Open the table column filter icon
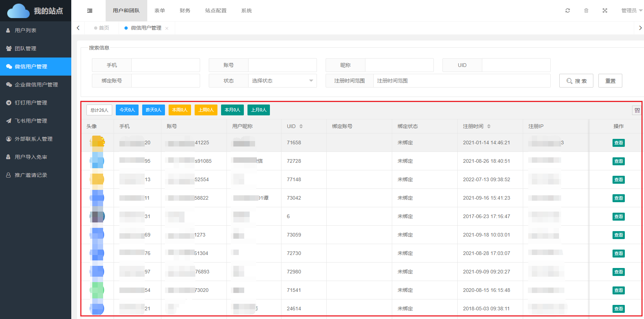Screen dimensions: 644x319 click(637, 110)
